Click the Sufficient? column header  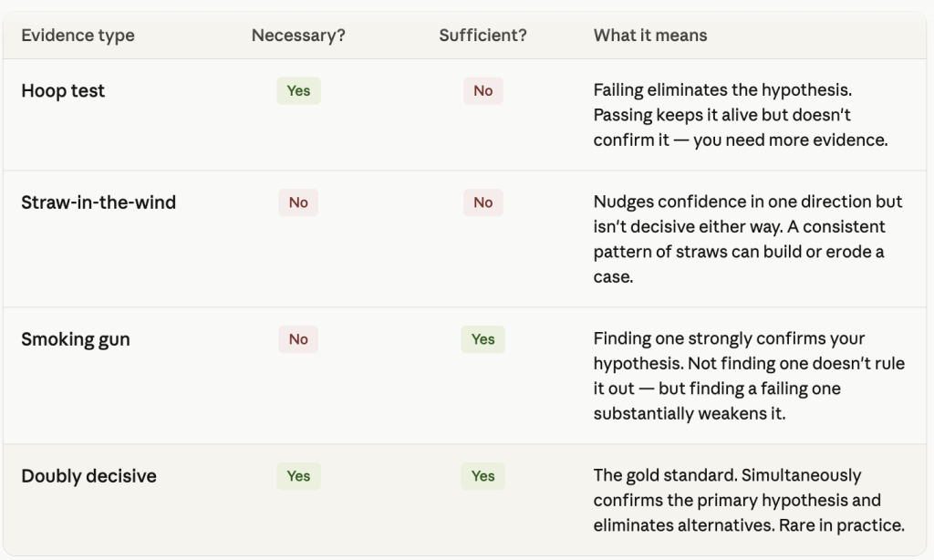(483, 36)
